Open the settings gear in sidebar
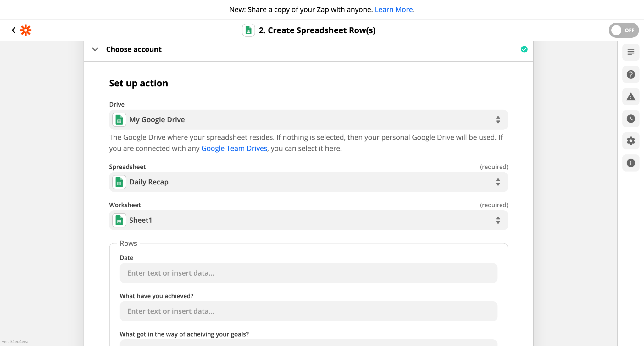 click(x=631, y=141)
